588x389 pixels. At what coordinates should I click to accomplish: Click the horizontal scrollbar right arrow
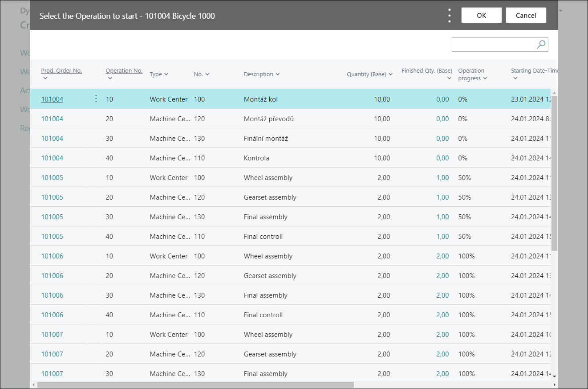coord(554,385)
